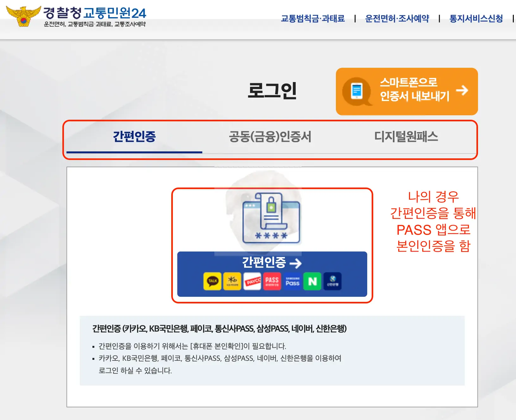Click the smartphone speech-bubble icon
Viewport: 516px width, 420px height.
pyautogui.click(x=356, y=91)
